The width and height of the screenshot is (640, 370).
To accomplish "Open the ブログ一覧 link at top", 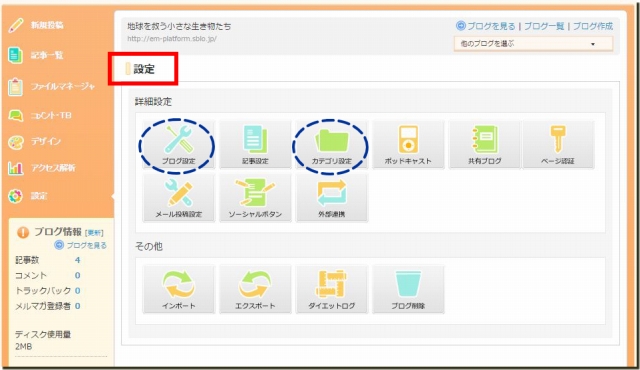I will click(544, 26).
